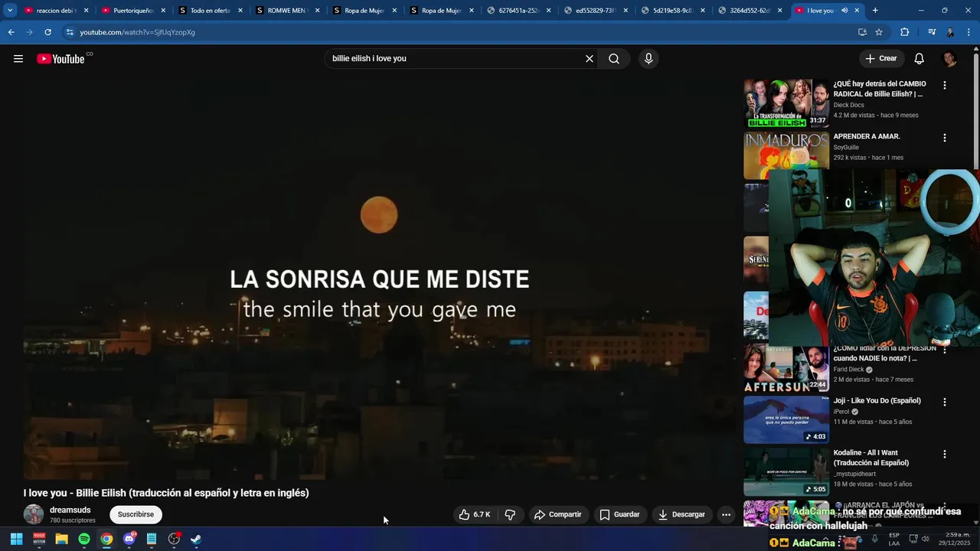
Task: Subscribe to dreamsuds with Suscribirse
Action: tap(136, 514)
